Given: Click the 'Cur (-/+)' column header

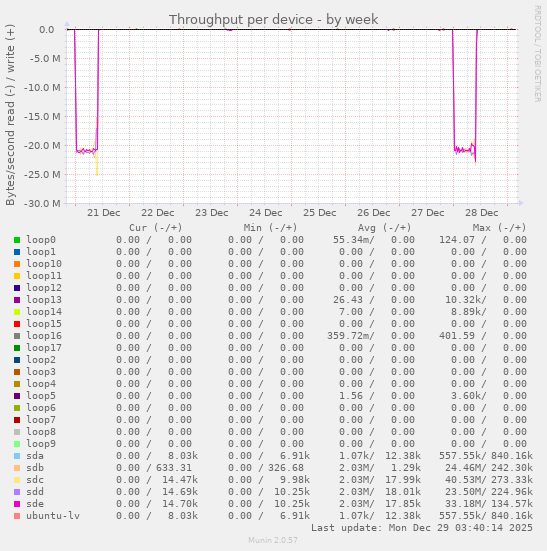Looking at the screenshot, I should coord(156,228).
